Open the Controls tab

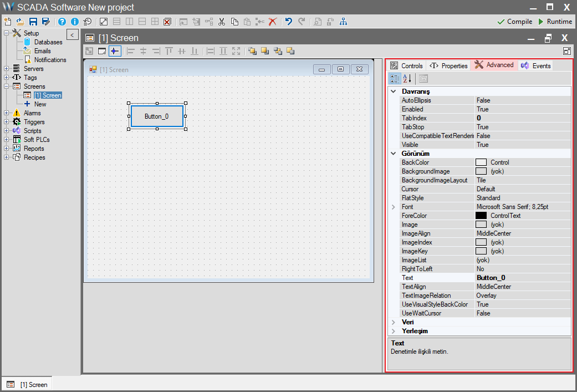click(406, 65)
